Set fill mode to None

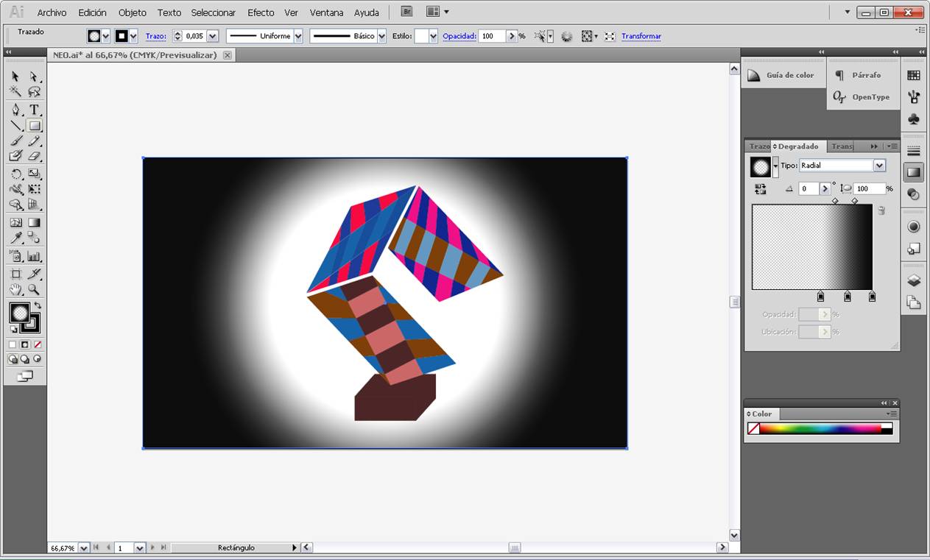[38, 344]
